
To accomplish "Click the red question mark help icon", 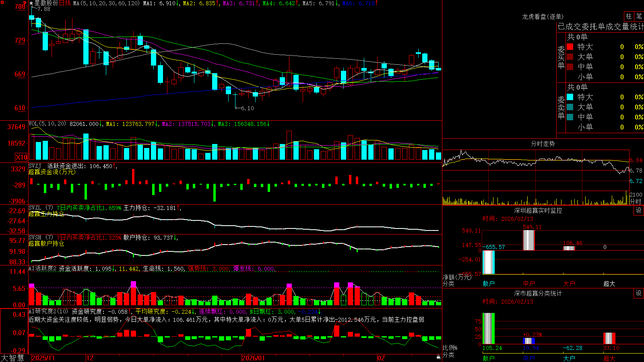I will pos(25,3).
